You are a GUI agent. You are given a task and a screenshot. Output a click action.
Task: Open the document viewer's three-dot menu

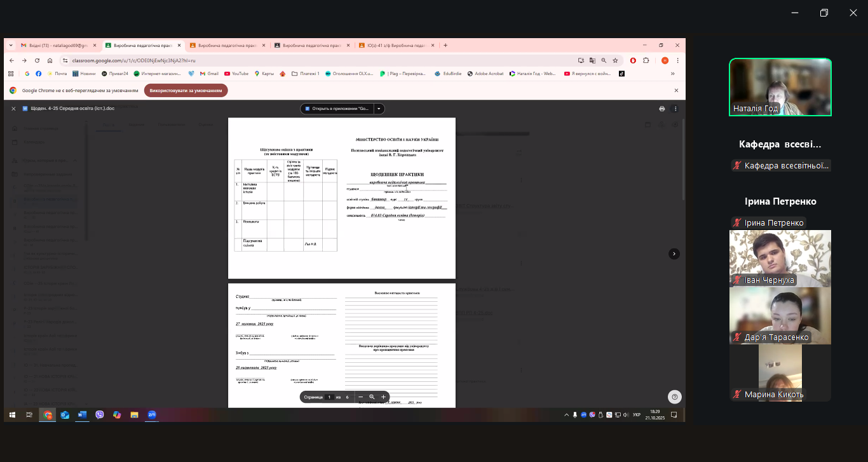tap(675, 109)
